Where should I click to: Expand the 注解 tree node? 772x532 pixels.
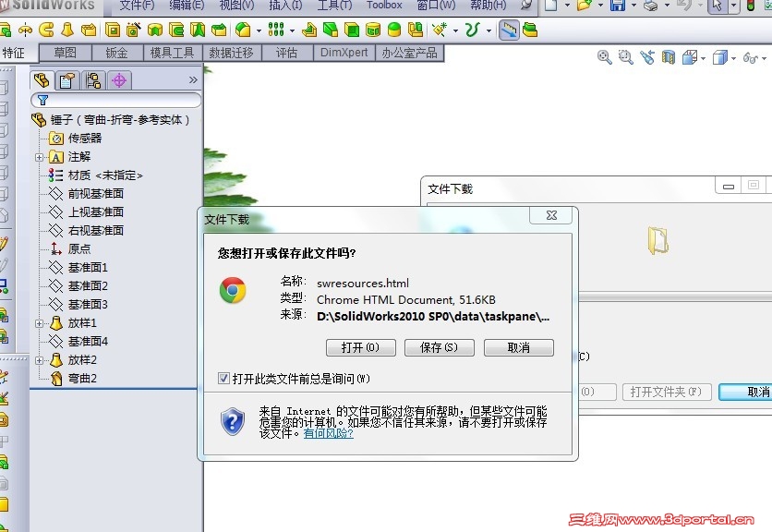pyautogui.click(x=40, y=157)
